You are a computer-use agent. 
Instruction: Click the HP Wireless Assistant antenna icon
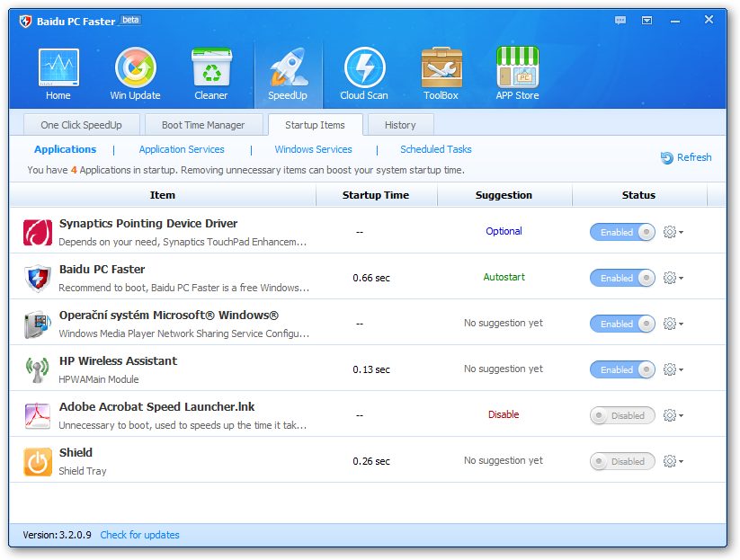coord(38,369)
